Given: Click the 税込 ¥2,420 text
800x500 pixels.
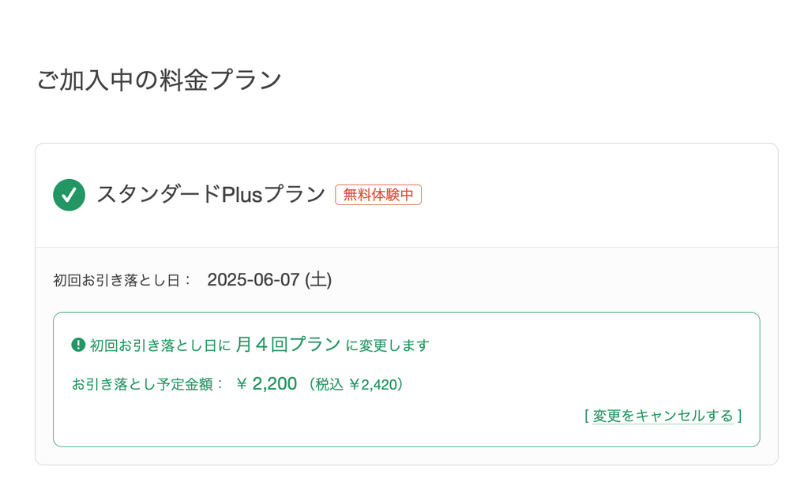Looking at the screenshot, I should click(x=356, y=384).
